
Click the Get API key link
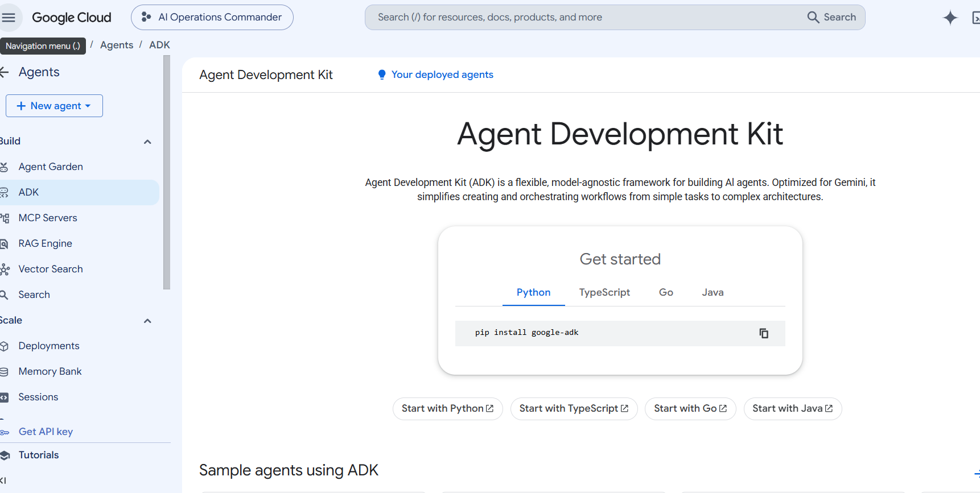coord(46,432)
